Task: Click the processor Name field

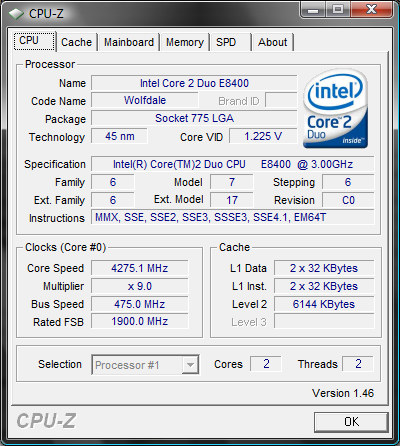Action: coord(194,83)
